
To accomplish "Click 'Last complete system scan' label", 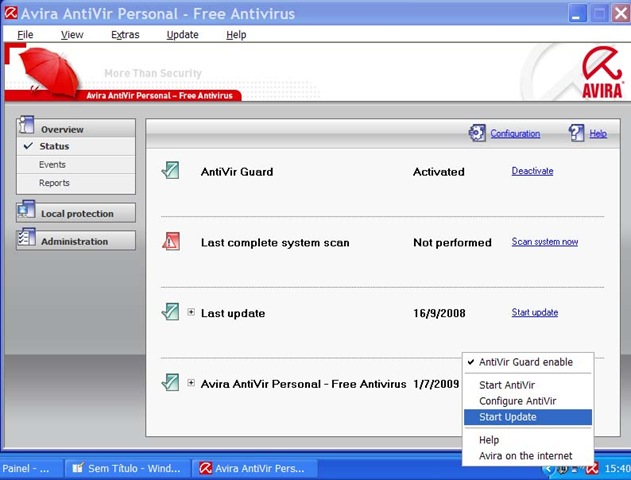I will pos(275,243).
